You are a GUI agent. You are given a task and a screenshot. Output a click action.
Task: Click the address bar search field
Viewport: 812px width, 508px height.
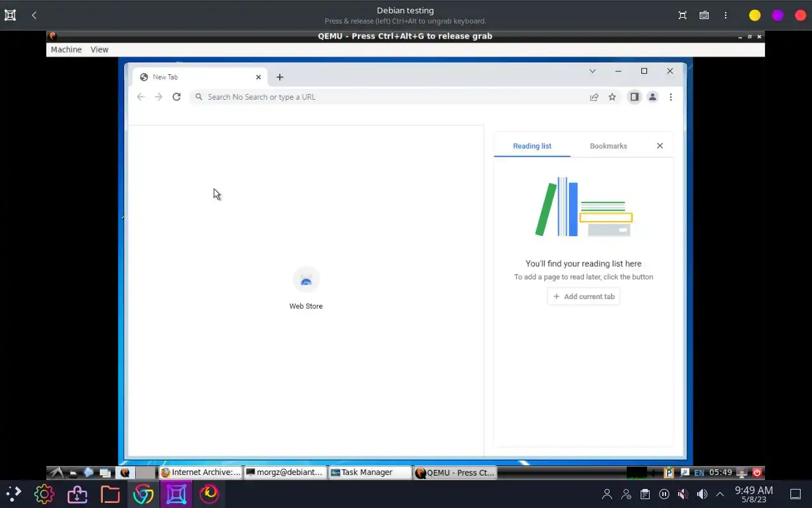(387, 97)
